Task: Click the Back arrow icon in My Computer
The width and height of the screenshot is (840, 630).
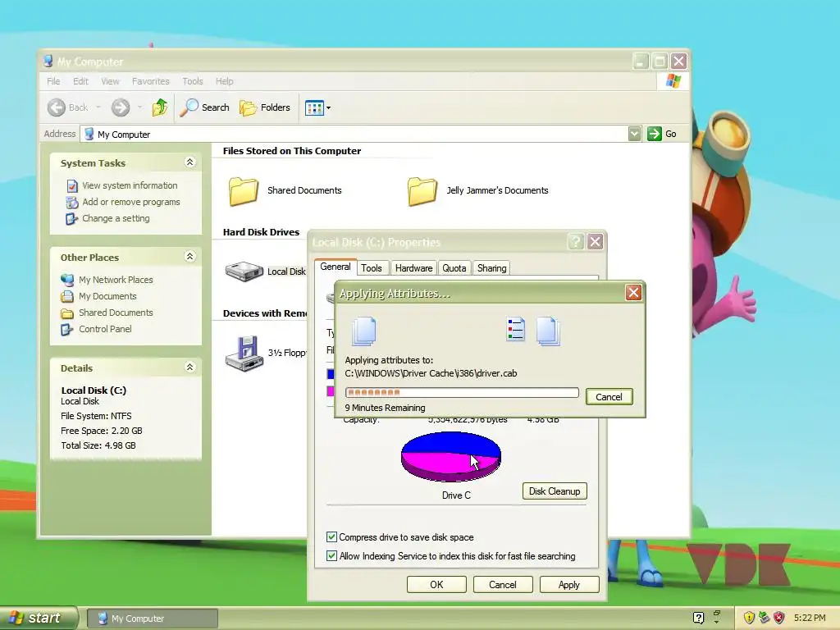Action: pyautogui.click(x=57, y=107)
